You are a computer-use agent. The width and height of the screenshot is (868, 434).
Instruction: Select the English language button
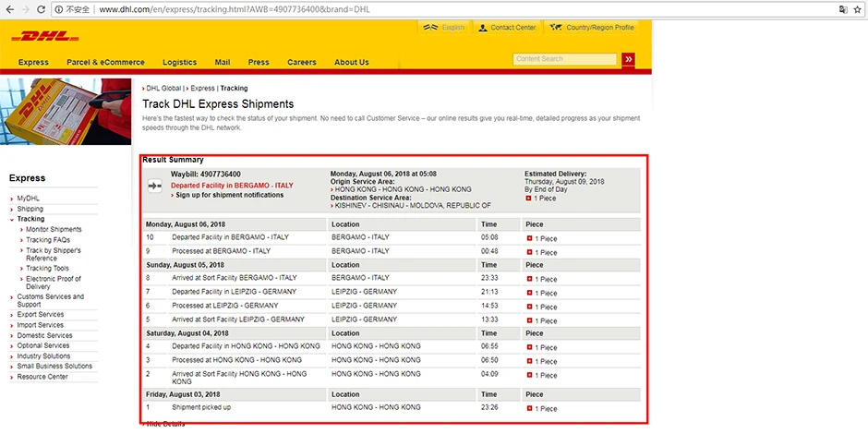(x=444, y=28)
